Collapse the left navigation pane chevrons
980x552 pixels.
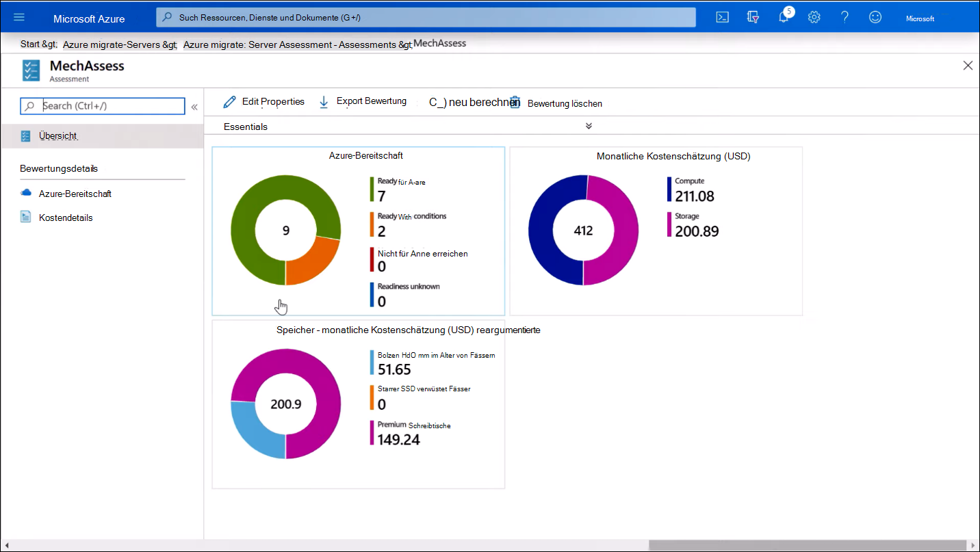pos(194,107)
